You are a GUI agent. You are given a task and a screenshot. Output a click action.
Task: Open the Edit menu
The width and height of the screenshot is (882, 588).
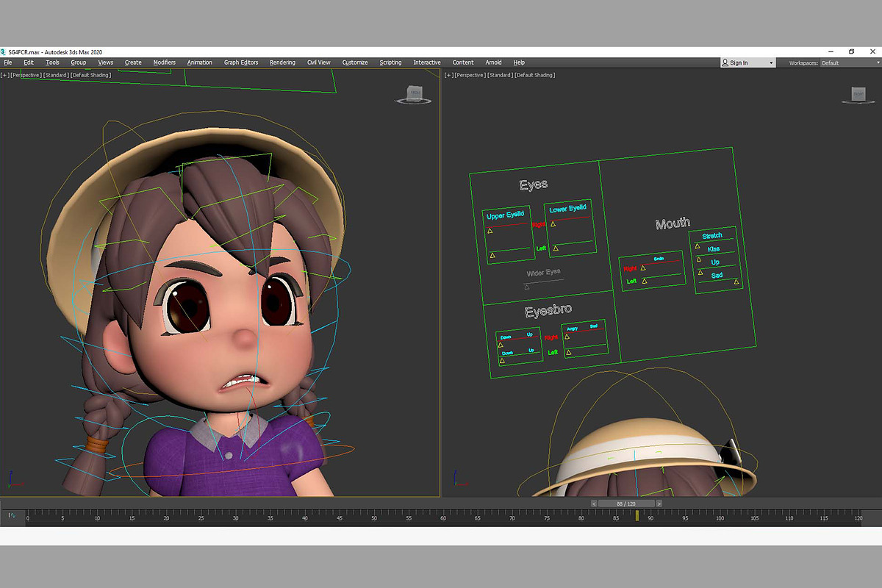pyautogui.click(x=29, y=62)
